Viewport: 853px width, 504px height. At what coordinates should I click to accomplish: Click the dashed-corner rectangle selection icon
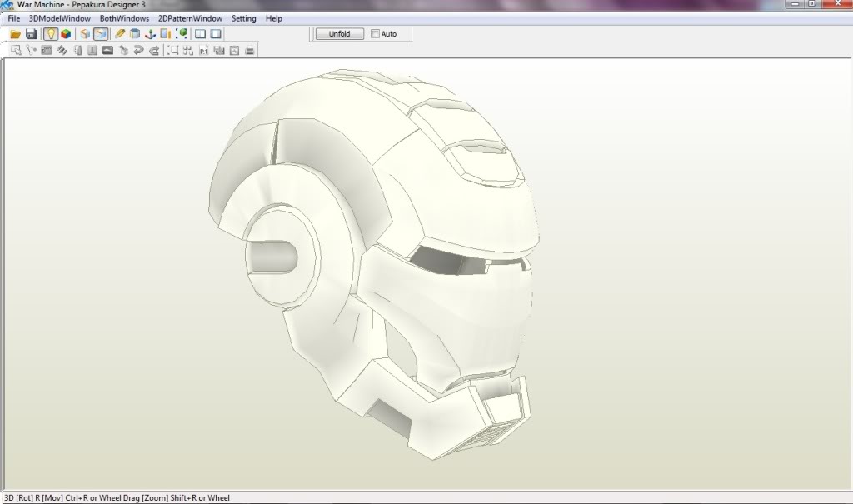point(173,51)
